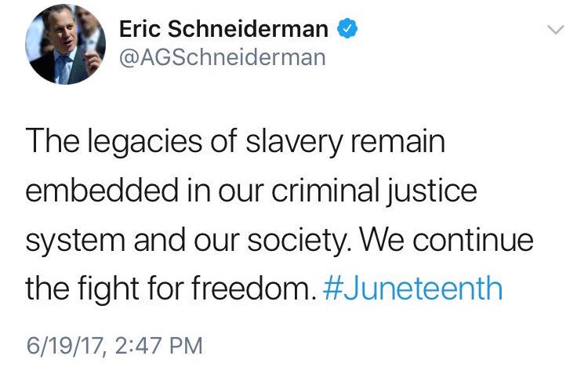This screenshot has width=588, height=374.
Task: Click the 2:47 PM time text
Action: (x=158, y=345)
